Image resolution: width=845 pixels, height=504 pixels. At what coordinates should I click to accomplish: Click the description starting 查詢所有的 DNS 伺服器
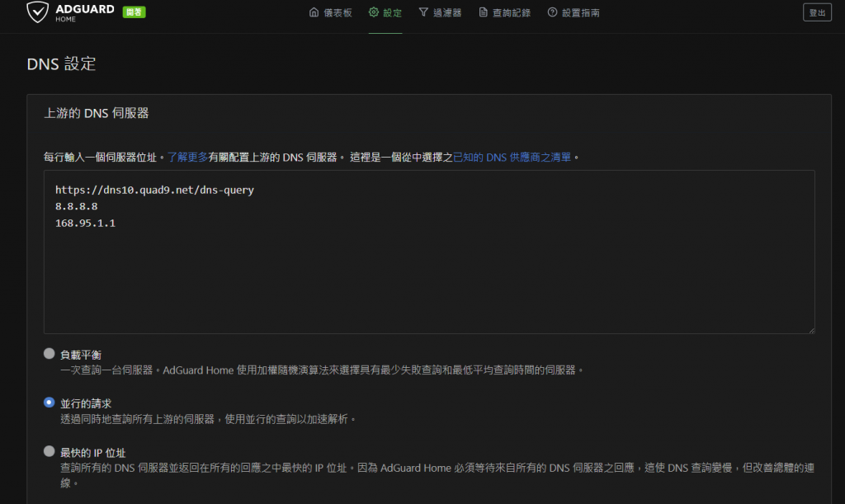437,475
